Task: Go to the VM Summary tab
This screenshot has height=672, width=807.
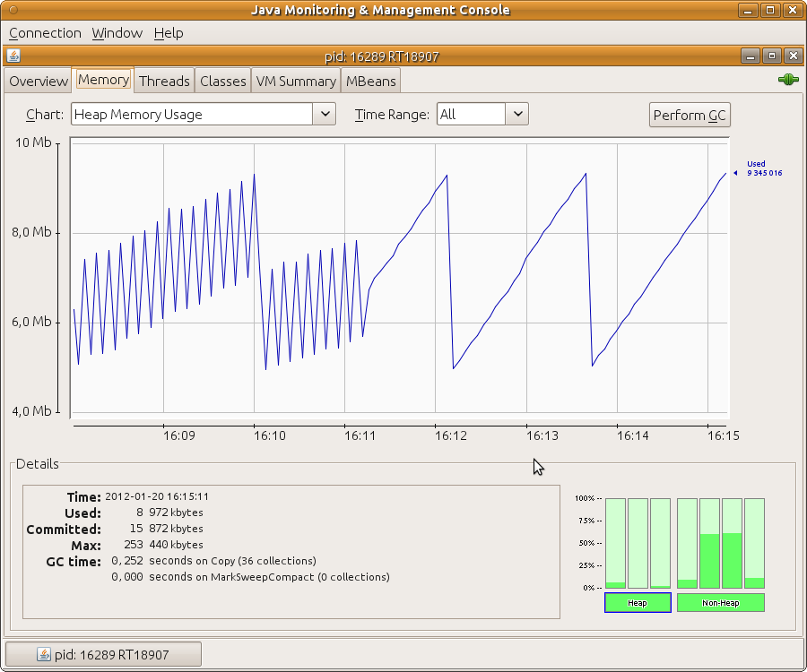Action: click(295, 81)
